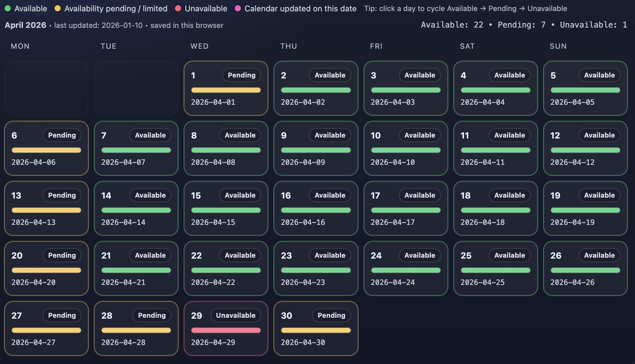Toggle Pending badge on April 28
This screenshot has width=635, height=364.
tap(151, 315)
